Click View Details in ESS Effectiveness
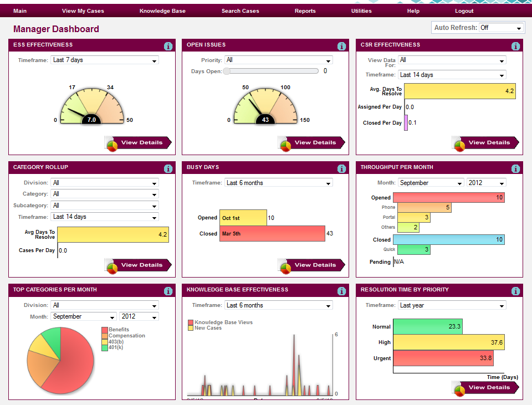The width and height of the screenshot is (532, 405). (x=138, y=143)
